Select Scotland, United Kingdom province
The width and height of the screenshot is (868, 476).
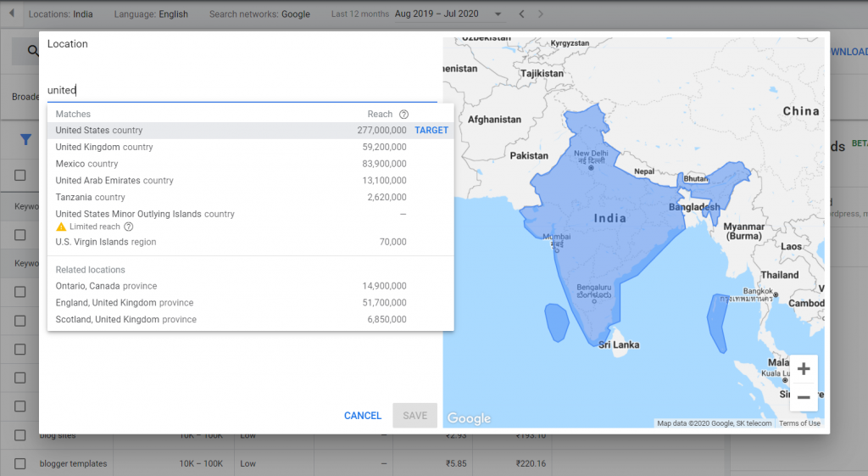pyautogui.click(x=250, y=319)
